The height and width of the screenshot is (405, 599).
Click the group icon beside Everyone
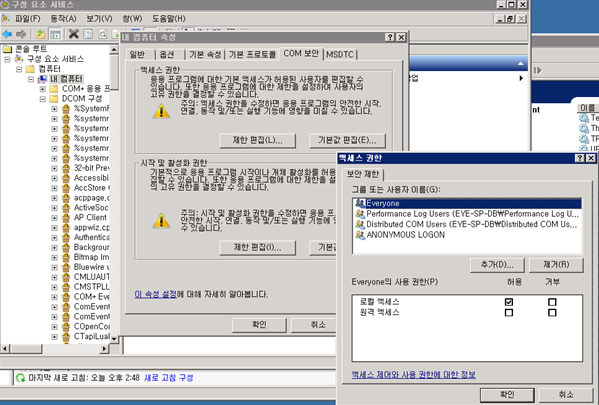[360, 203]
